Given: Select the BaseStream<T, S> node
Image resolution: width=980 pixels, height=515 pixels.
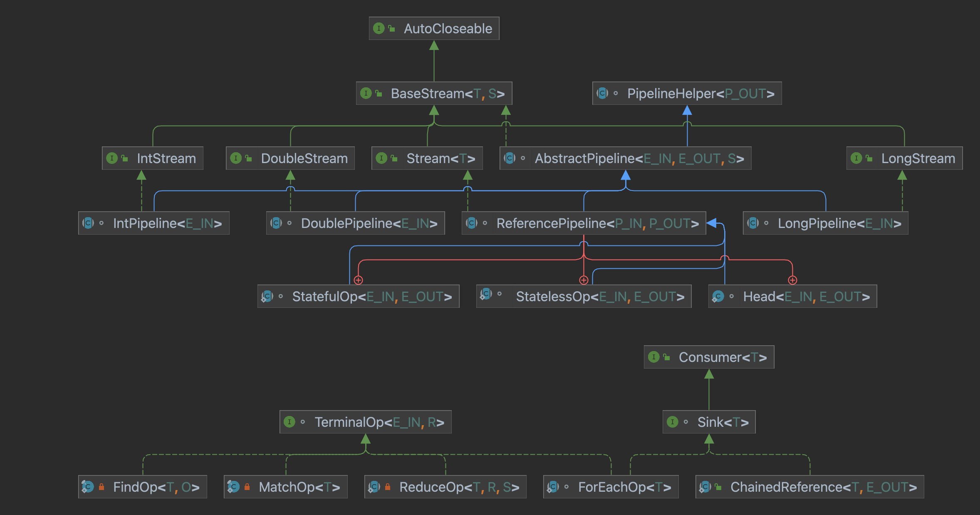Looking at the screenshot, I should pyautogui.click(x=447, y=94).
